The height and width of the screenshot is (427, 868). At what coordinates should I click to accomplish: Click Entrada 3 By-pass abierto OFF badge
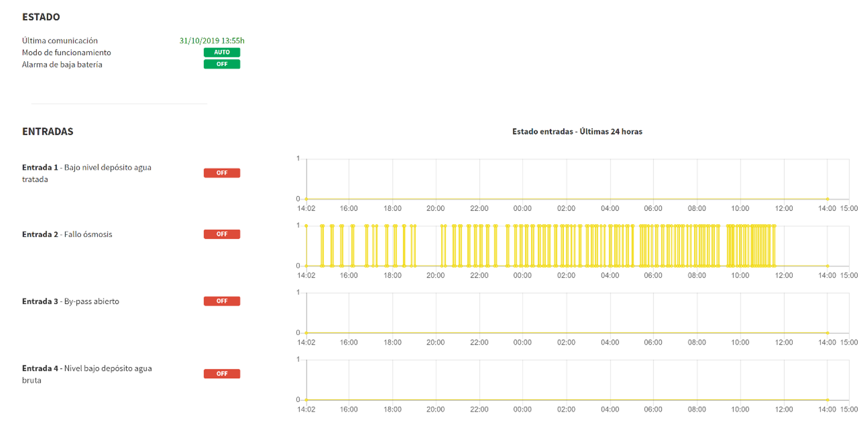coord(222,301)
